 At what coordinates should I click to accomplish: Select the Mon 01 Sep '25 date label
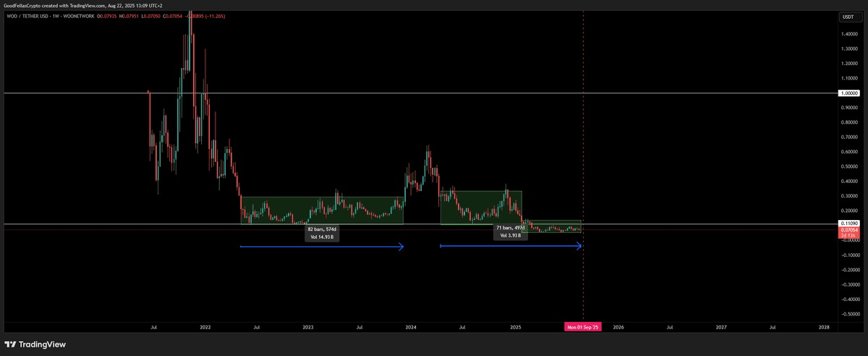583,327
